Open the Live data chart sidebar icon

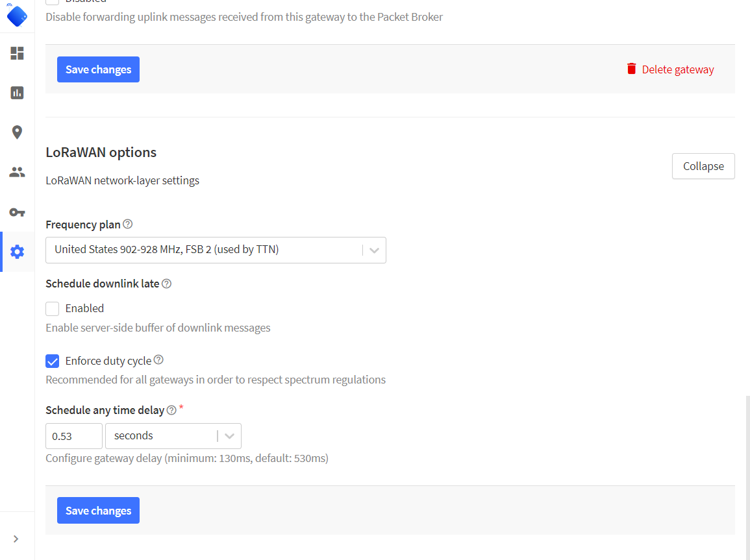pos(17,93)
